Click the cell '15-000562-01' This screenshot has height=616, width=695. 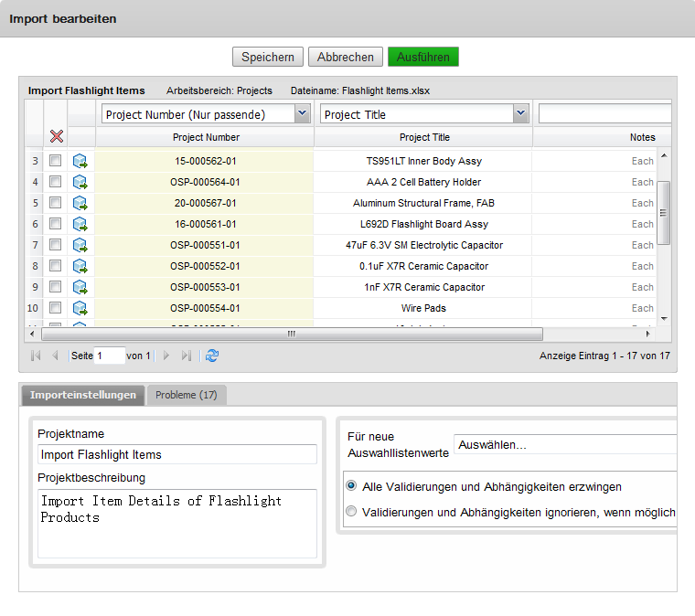[x=206, y=161]
